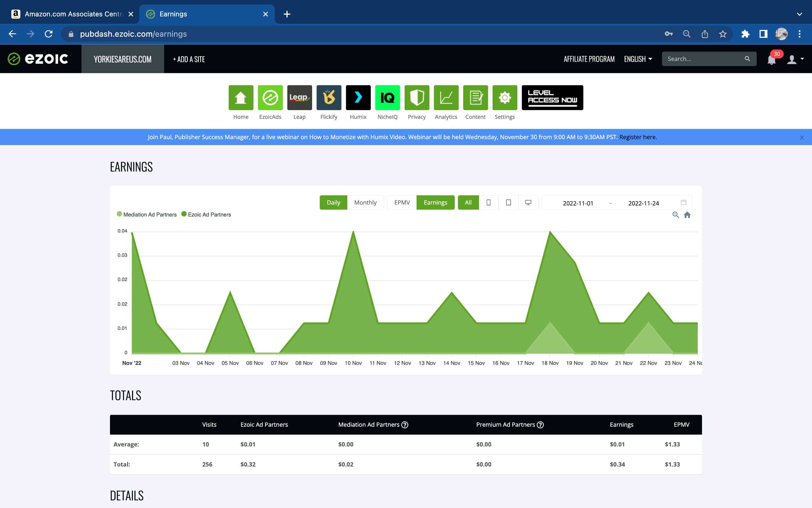The height and width of the screenshot is (508, 812).
Task: Open Chrome three-dot menu
Action: (x=800, y=34)
